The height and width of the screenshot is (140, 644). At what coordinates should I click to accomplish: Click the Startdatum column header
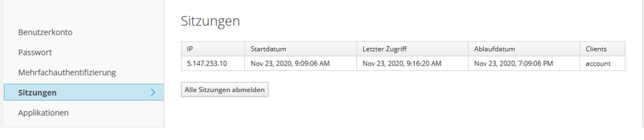[268, 49]
